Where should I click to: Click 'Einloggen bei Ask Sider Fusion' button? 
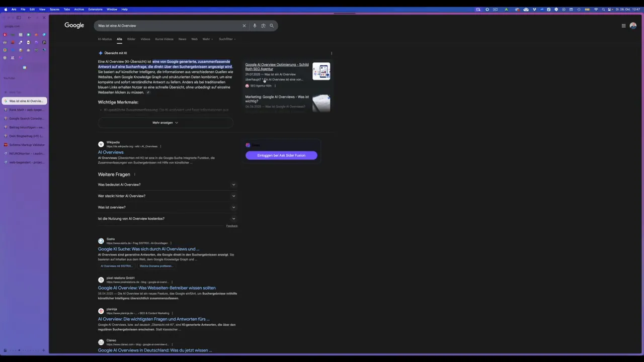click(x=281, y=155)
